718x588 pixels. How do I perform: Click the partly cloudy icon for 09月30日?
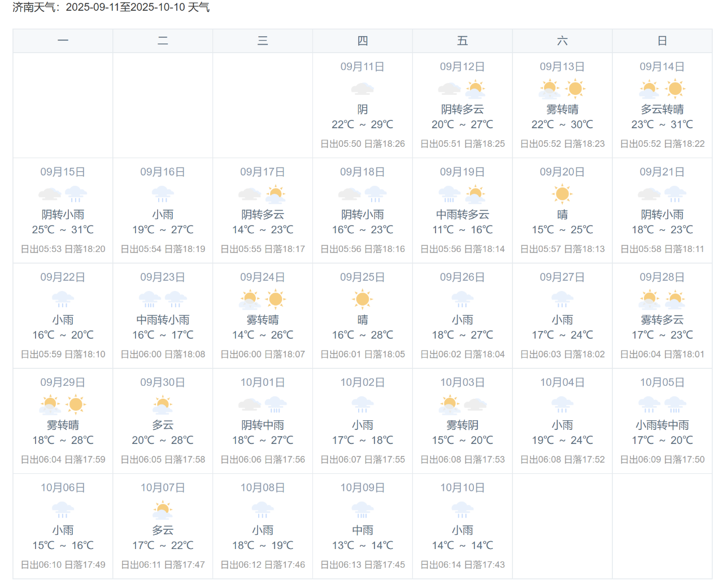pos(163,404)
